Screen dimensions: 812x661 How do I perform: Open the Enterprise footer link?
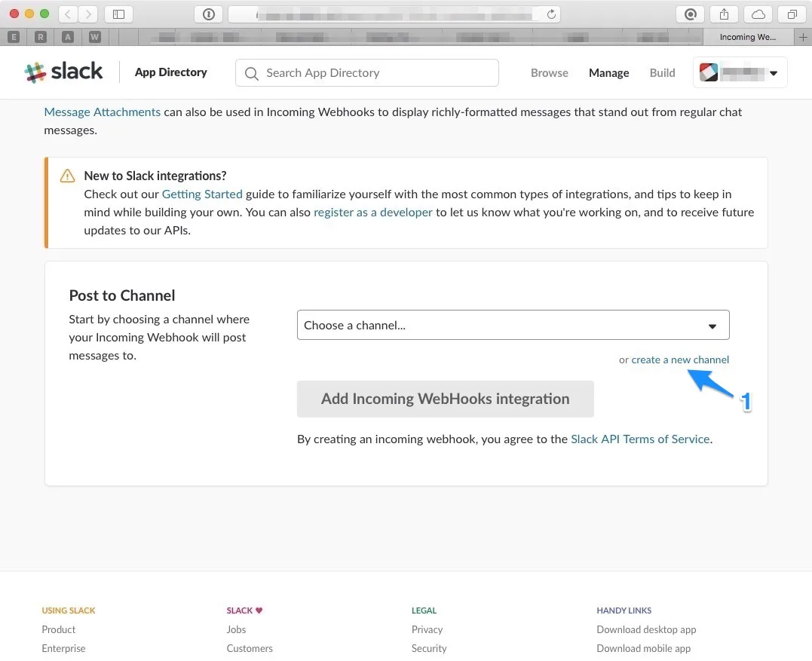point(63,649)
